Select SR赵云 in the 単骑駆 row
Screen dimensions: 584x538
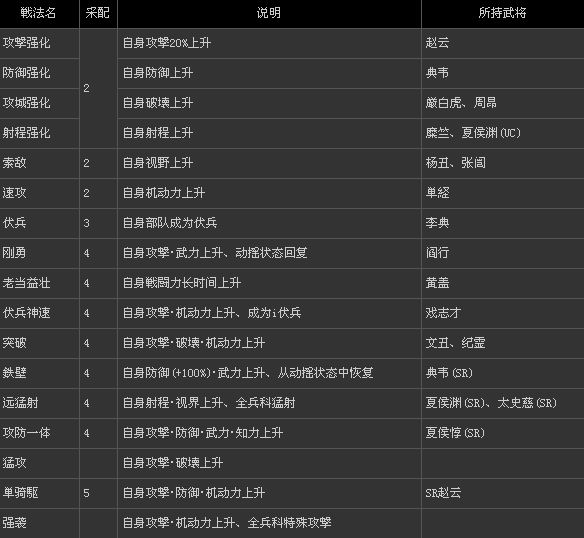443,493
